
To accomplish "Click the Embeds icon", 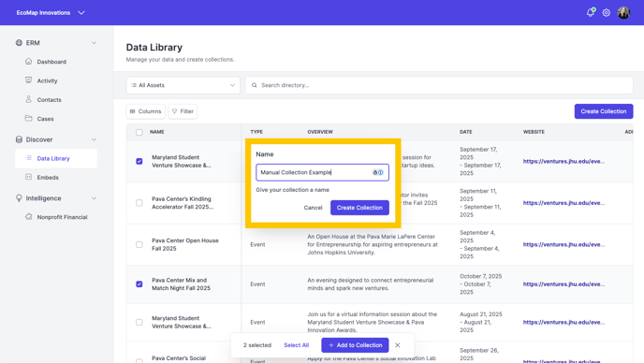I will [28, 177].
